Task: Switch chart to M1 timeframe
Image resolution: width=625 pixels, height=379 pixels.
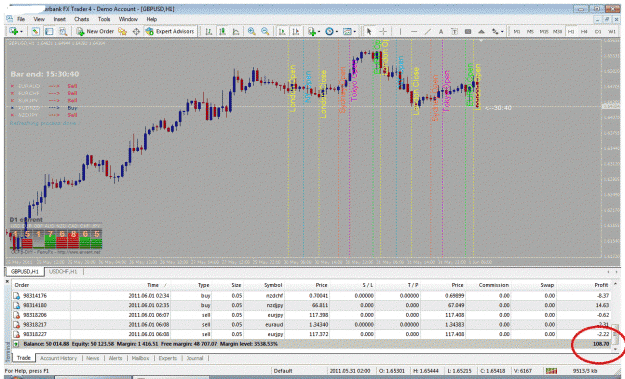Action: pos(517,31)
